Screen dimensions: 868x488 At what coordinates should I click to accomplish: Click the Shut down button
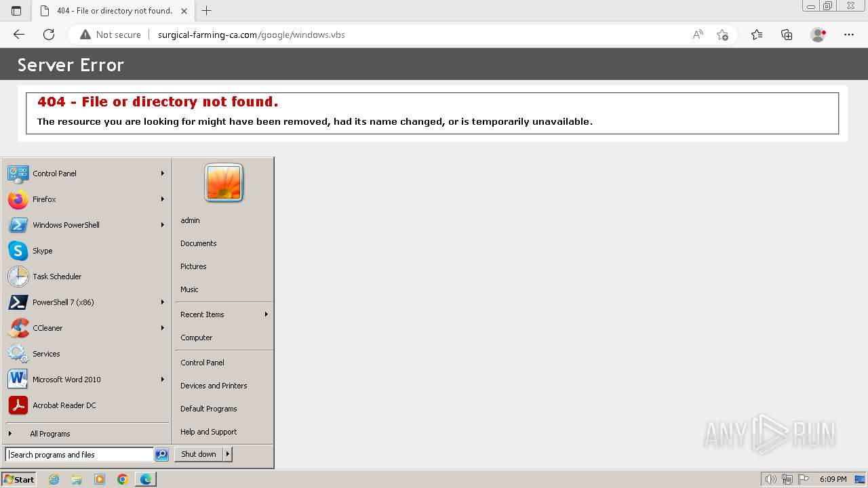(199, 454)
